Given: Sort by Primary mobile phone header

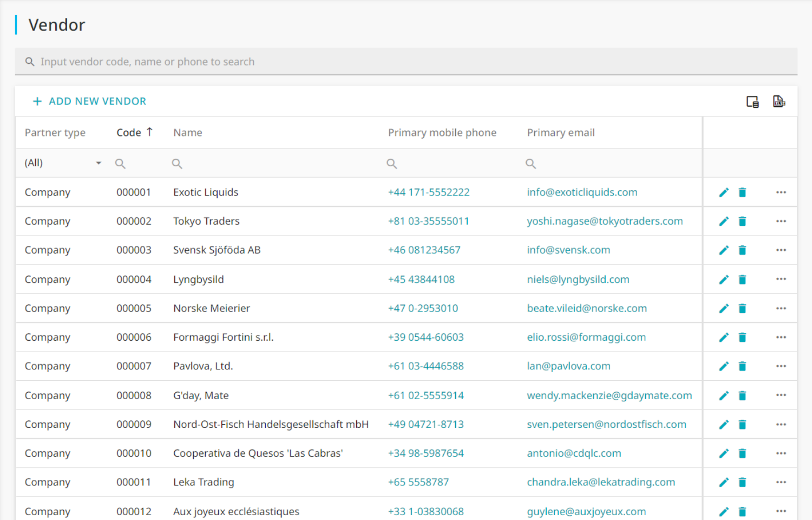Looking at the screenshot, I should coord(442,133).
